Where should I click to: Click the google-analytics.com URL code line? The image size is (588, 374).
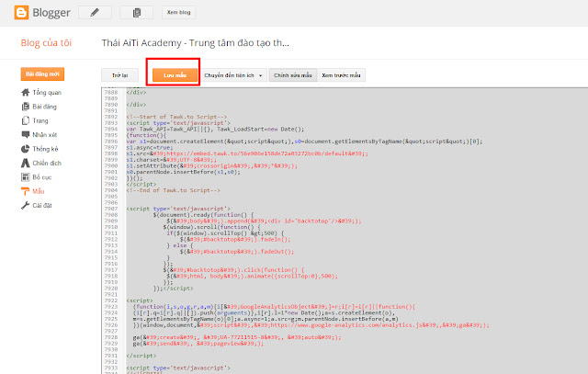tap(311, 325)
